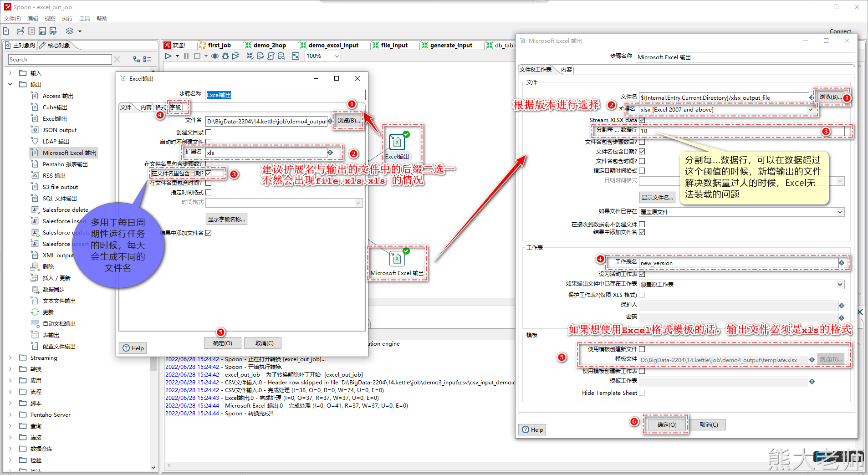
Task: Enable 创建父目录 checkbox in Excel输出 dialog
Action: coord(209,132)
